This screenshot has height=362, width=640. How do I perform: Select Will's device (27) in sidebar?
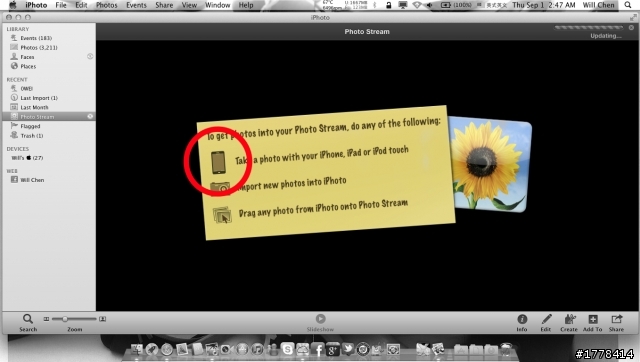pyautogui.click(x=27, y=158)
